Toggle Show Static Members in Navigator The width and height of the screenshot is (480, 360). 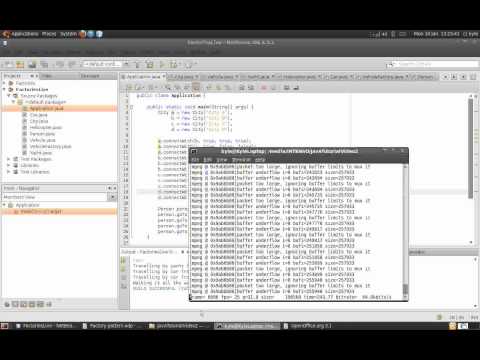[x=24, y=304]
